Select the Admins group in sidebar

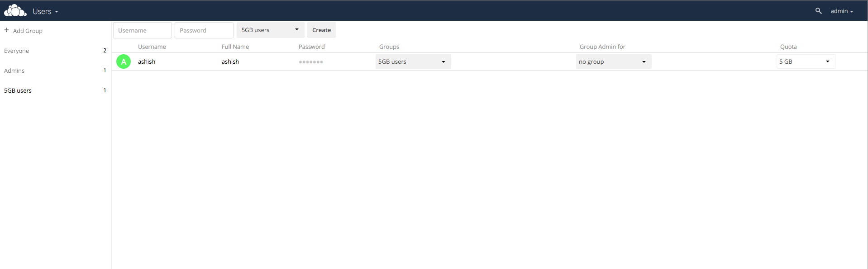pos(14,71)
